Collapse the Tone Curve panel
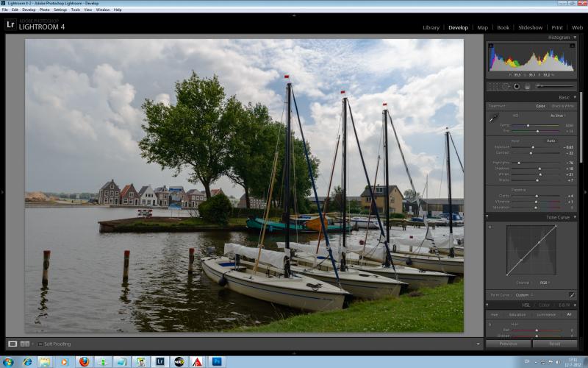Image resolution: width=588 pixels, height=368 pixels. (x=575, y=217)
